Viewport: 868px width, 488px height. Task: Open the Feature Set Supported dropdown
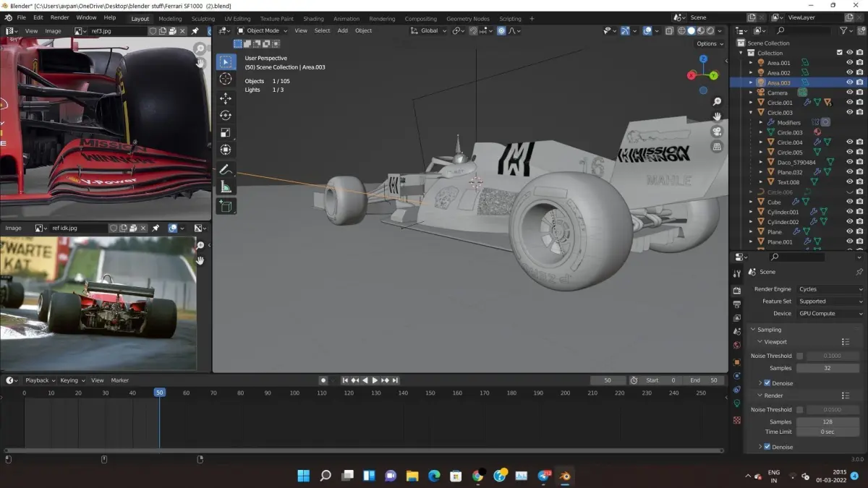[x=830, y=301]
